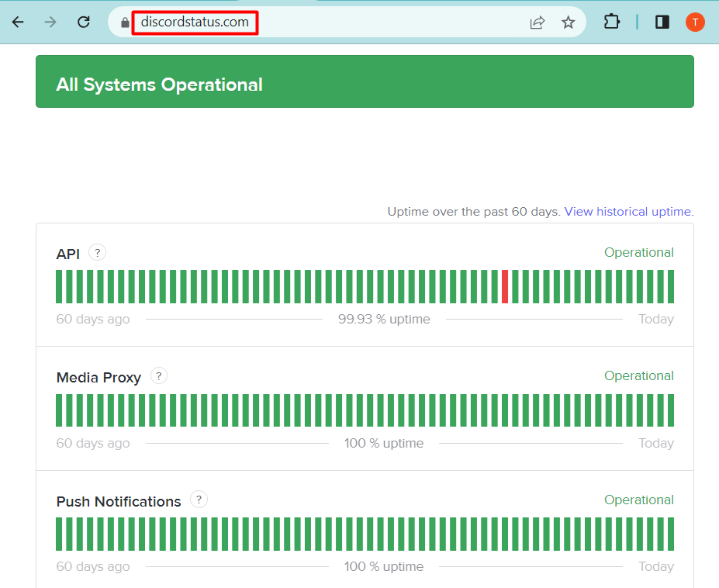Image resolution: width=719 pixels, height=588 pixels.
Task: Select the red outage bar in API uptime
Action: pos(505,287)
